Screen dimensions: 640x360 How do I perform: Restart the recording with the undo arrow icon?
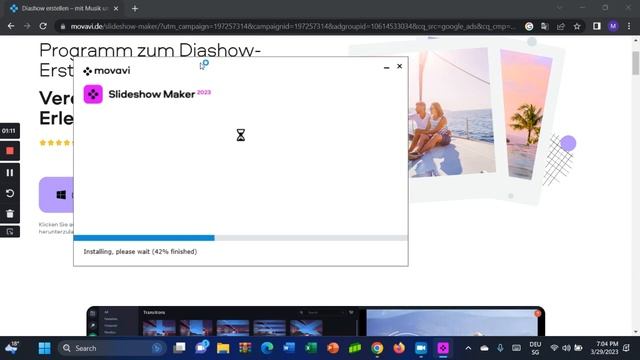click(x=10, y=193)
